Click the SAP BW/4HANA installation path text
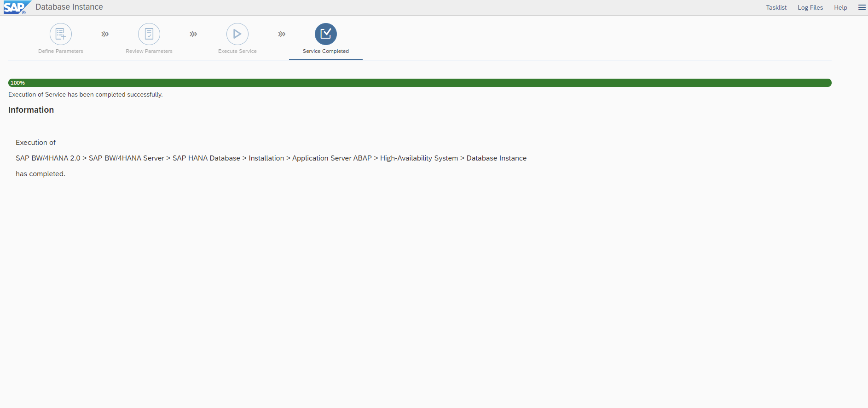Screen dimensions: 868x408 (x=271, y=158)
